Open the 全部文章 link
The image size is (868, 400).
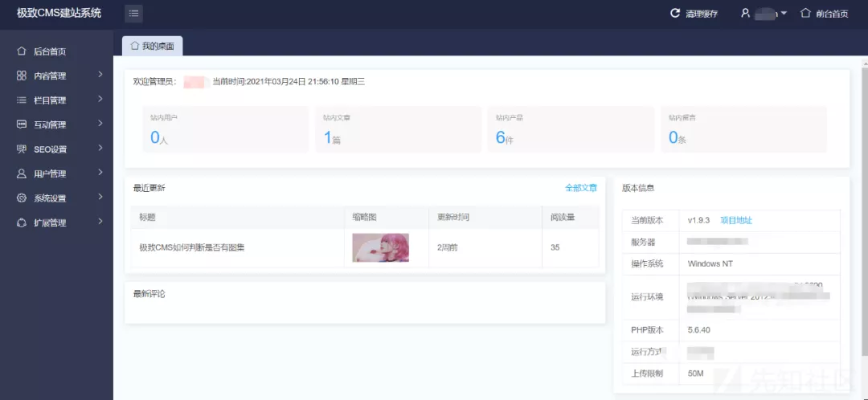[581, 188]
